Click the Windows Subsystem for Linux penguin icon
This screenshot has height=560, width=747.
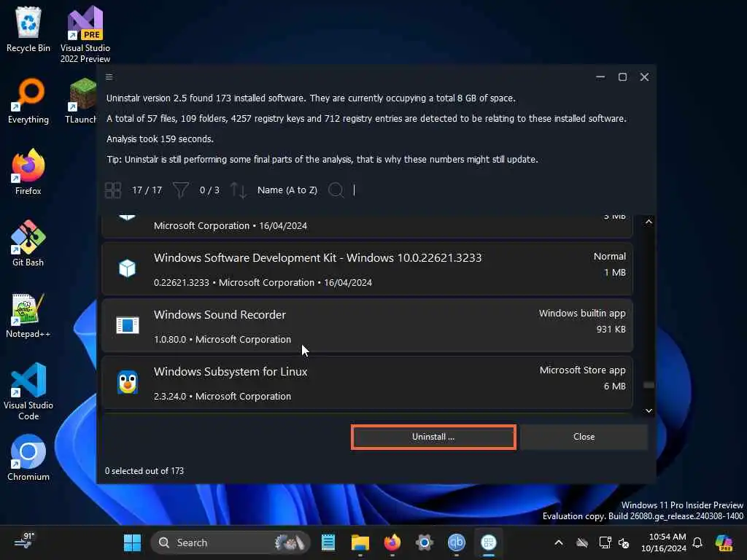128,382
